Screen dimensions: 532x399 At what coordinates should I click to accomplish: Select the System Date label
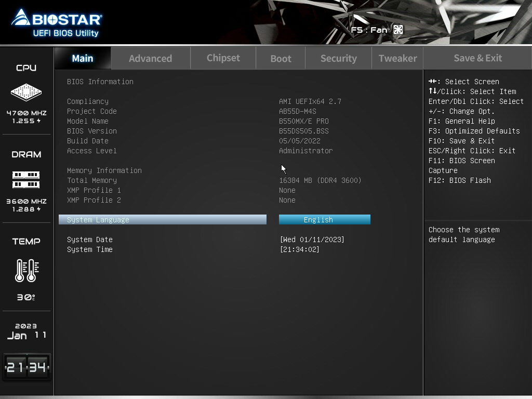coord(89,240)
